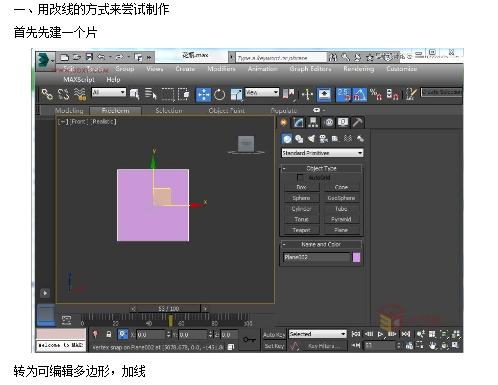
Task: Activate the Select and Rotate tool
Action: 219,95
